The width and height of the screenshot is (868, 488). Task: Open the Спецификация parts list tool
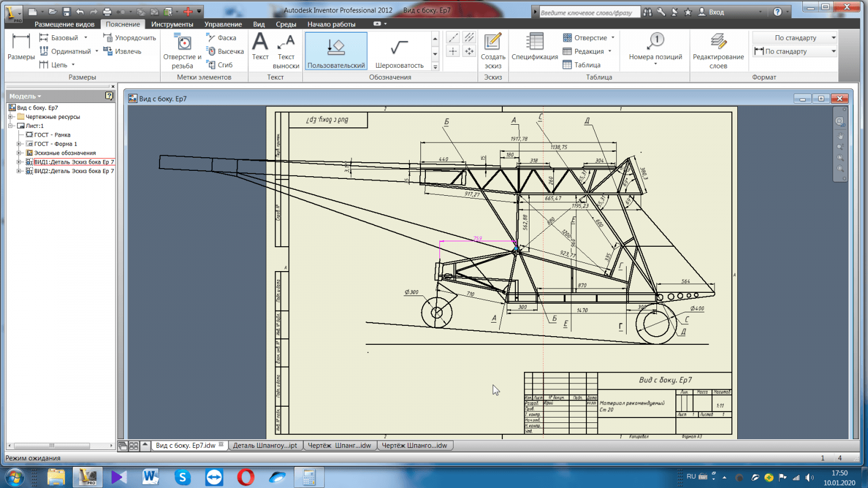coord(534,47)
